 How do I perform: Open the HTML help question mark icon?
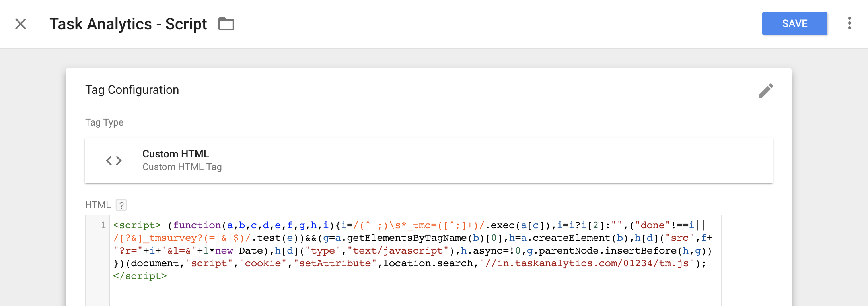(121, 205)
